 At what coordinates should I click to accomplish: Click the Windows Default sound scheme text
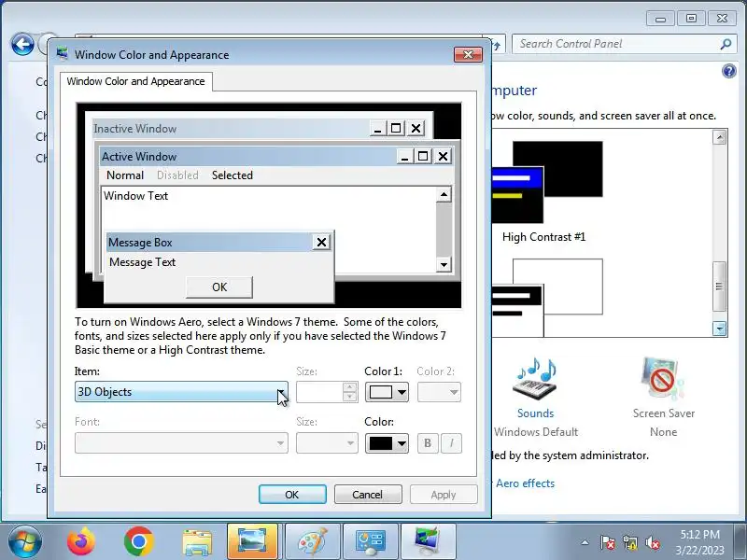tap(535, 432)
